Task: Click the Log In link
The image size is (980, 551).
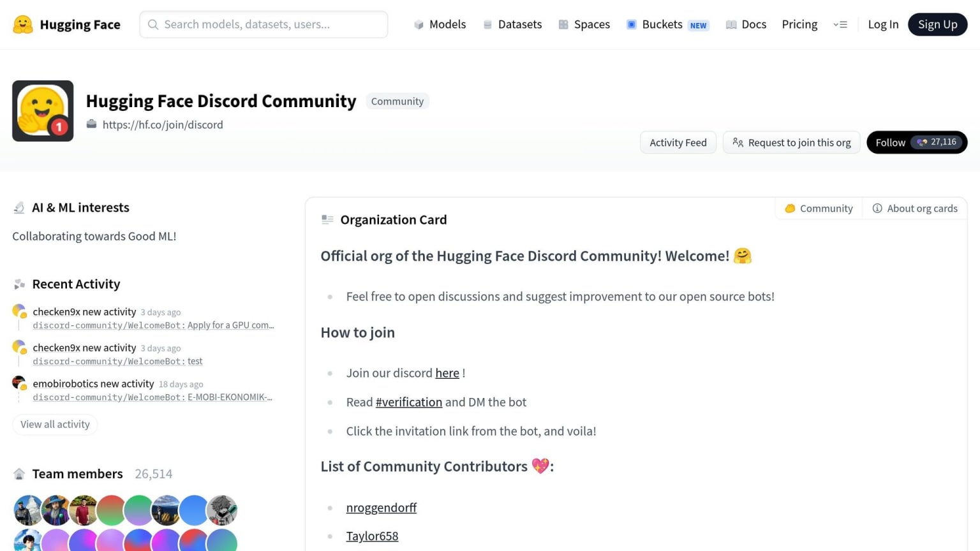Action: 883,24
